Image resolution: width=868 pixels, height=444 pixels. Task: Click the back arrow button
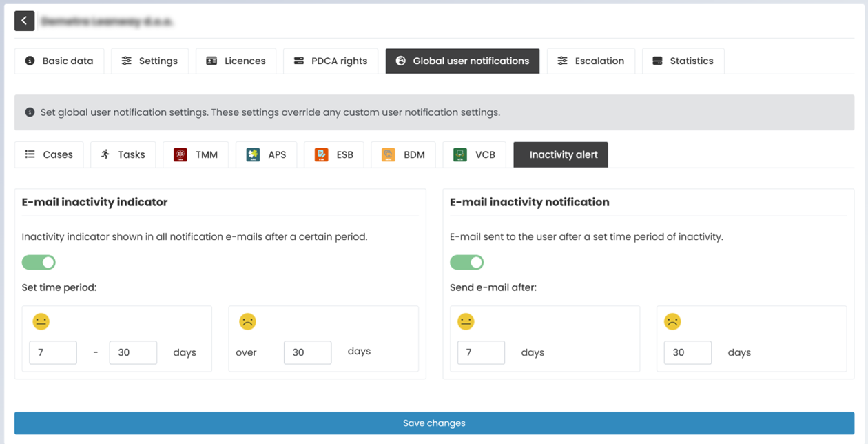(24, 21)
